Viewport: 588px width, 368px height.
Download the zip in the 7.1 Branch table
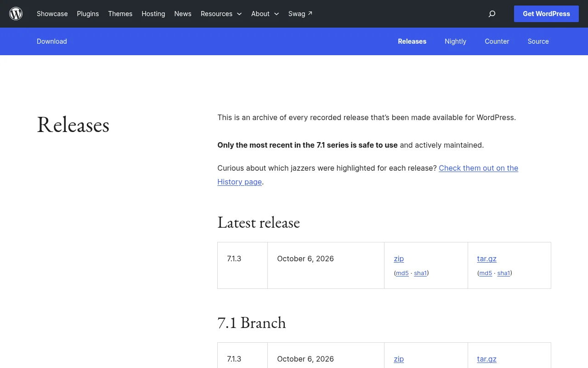399,359
